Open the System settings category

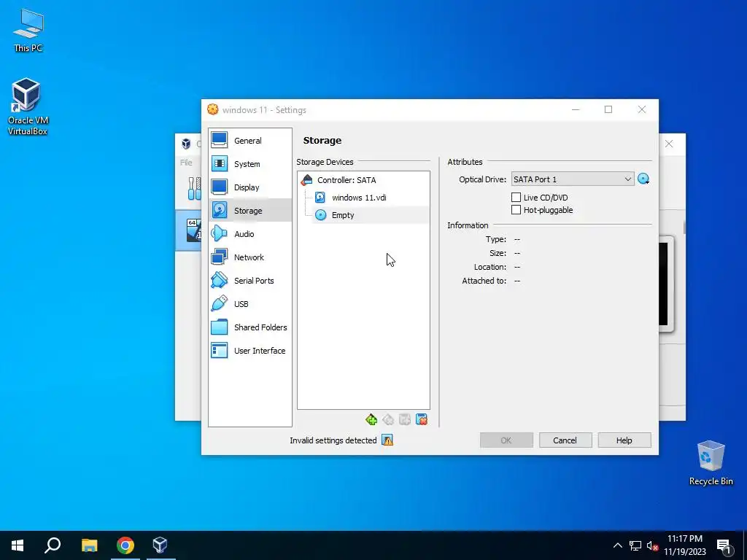250,164
